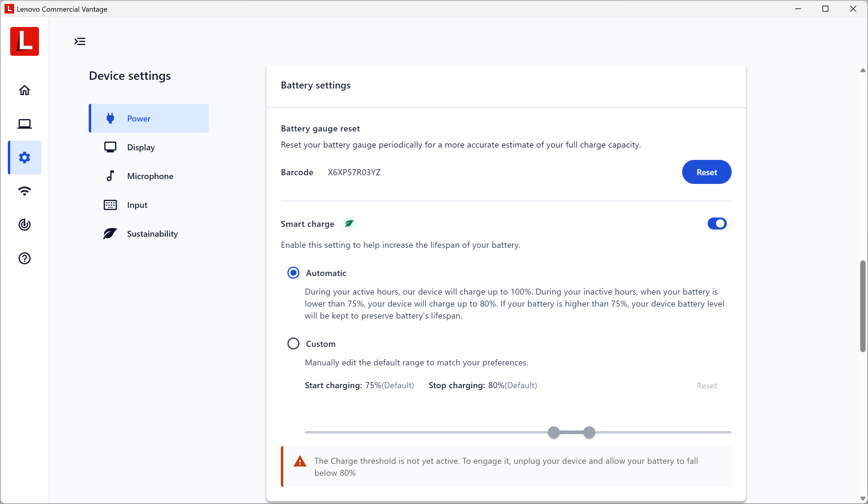Select the Automatic charging radio button
This screenshot has width=868, height=504.
(x=293, y=273)
